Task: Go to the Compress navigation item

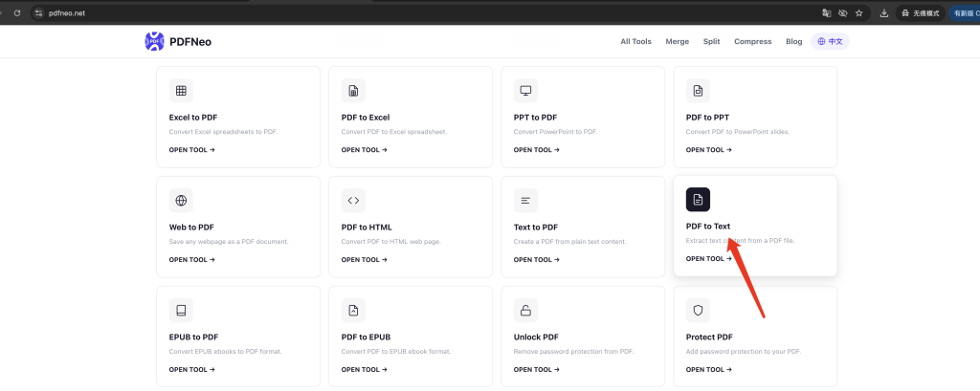Action: click(752, 42)
